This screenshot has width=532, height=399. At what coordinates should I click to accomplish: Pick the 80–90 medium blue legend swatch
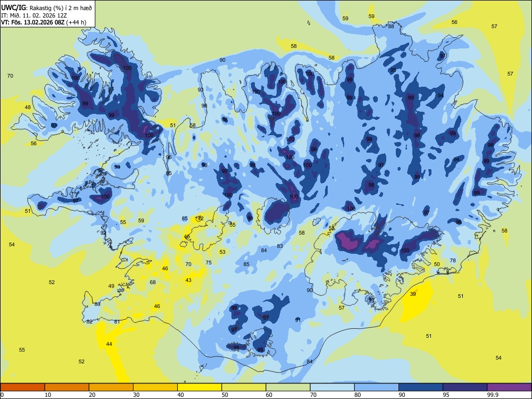[x=376, y=387]
